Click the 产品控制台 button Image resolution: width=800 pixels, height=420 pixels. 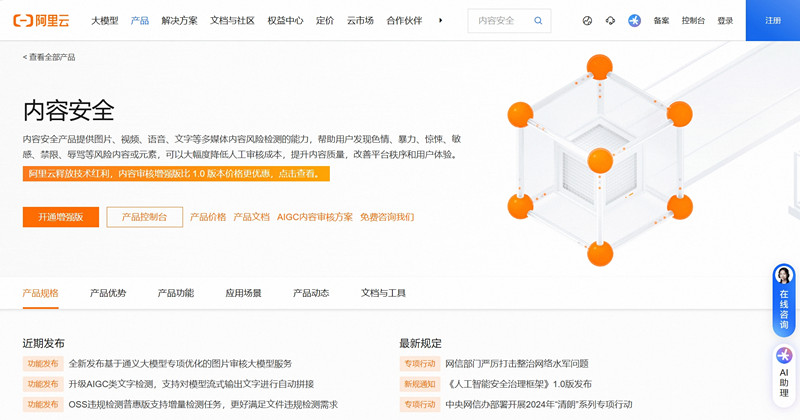coord(144,217)
